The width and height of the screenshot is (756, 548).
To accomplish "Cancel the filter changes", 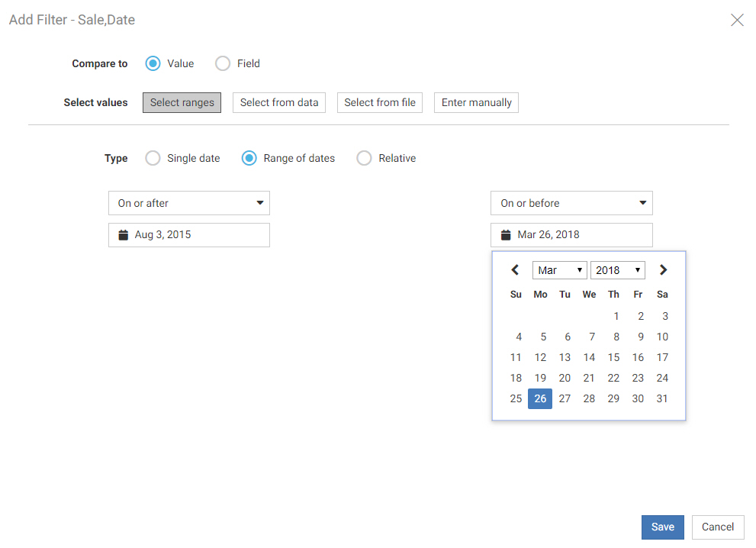I will (717, 527).
